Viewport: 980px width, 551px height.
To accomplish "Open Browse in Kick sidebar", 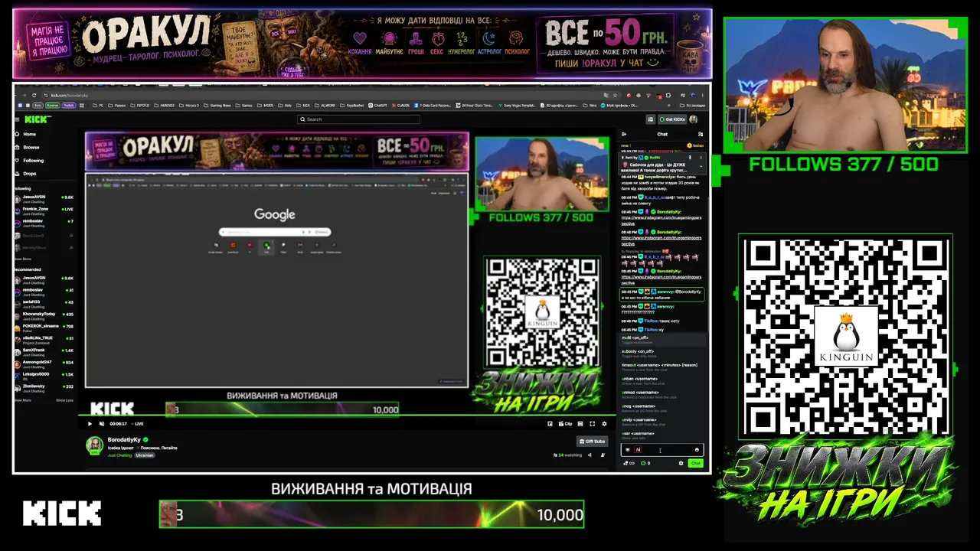I will [31, 147].
